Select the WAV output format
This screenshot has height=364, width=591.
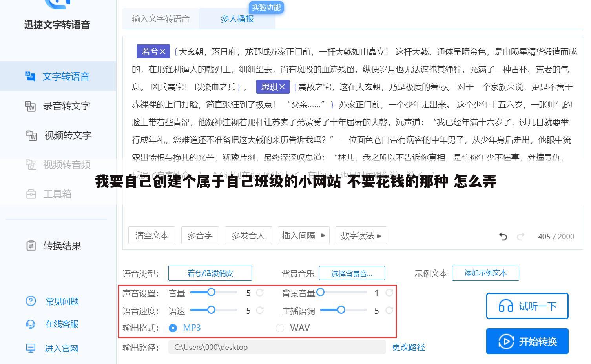point(280,328)
